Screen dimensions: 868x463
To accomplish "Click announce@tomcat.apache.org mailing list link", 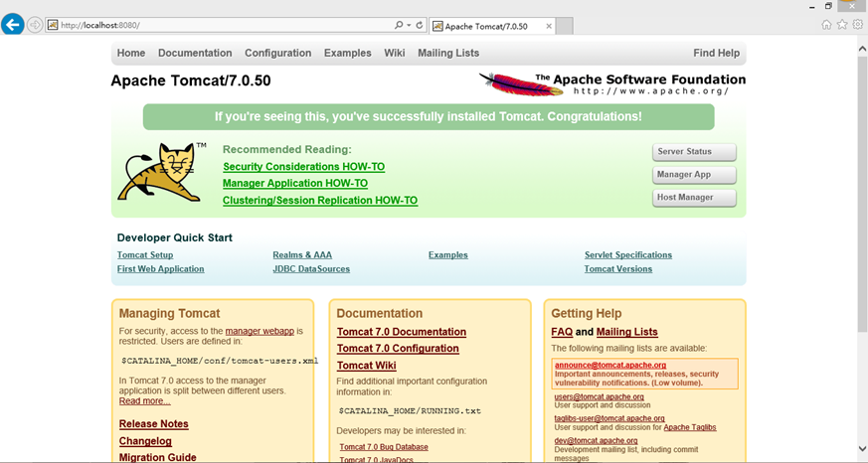I will tap(610, 365).
